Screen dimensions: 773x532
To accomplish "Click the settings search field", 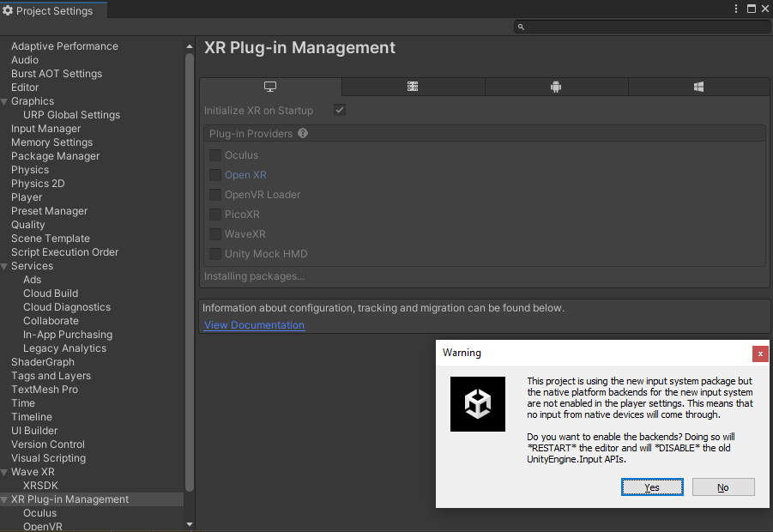I will click(642, 27).
